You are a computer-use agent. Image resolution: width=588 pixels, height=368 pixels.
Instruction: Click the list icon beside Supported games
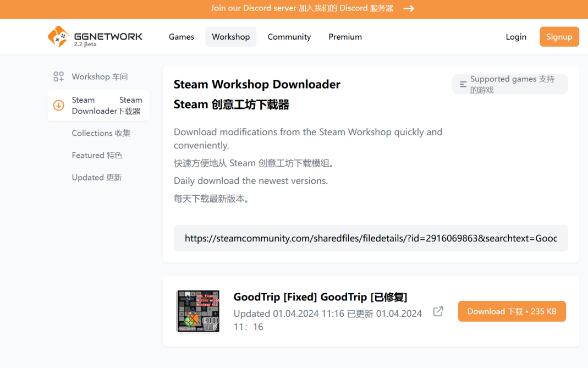pos(463,84)
